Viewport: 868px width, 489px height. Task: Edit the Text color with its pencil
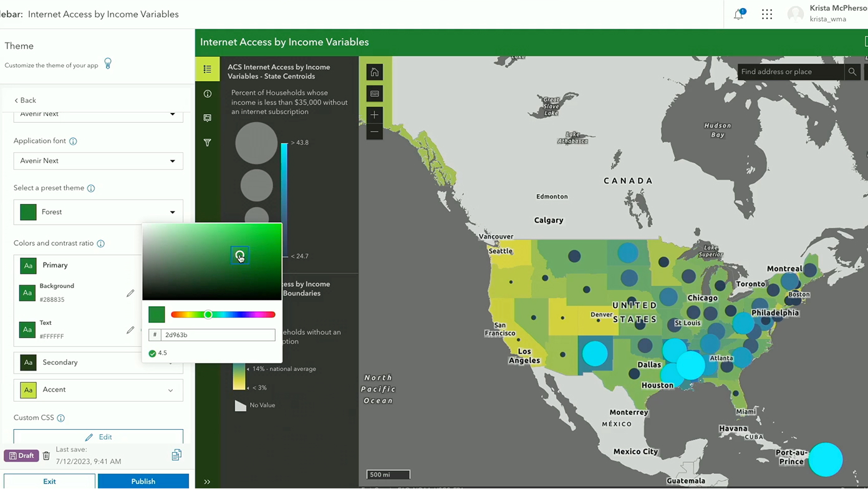point(130,330)
